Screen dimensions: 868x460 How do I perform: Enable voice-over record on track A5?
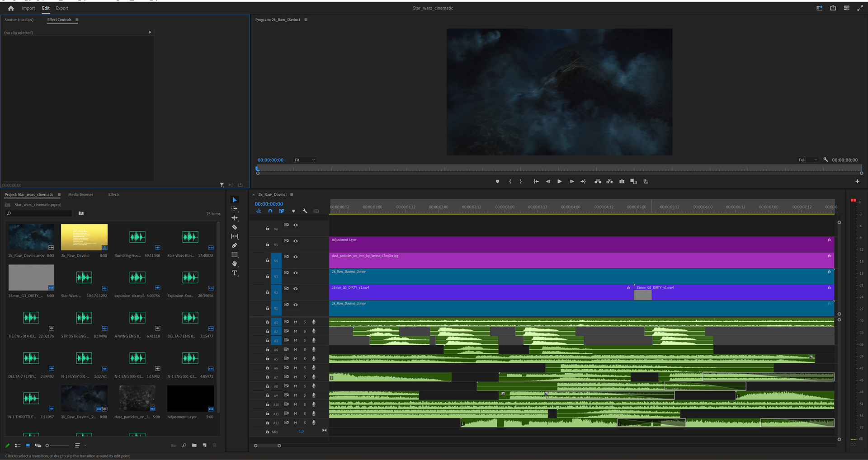(x=314, y=359)
